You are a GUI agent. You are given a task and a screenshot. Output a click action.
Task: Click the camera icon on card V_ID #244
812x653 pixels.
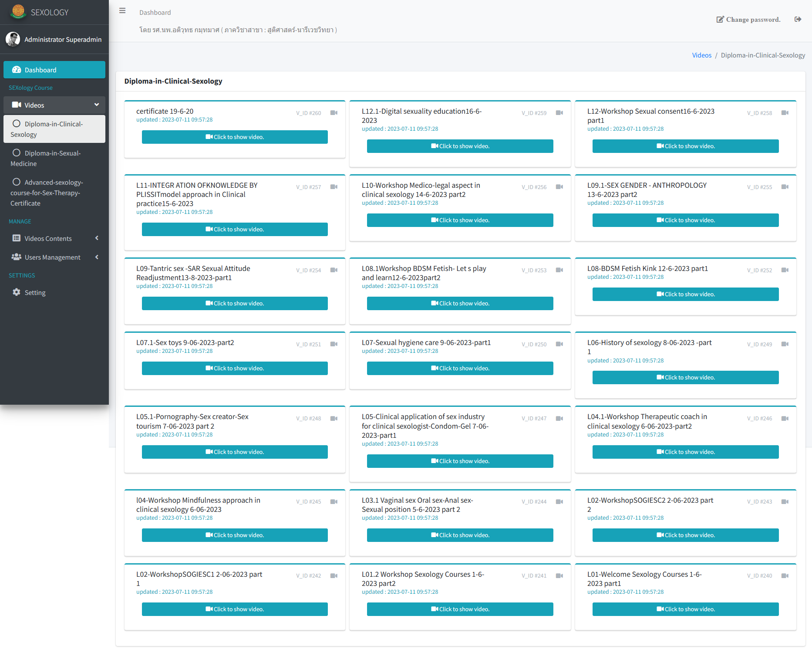559,502
